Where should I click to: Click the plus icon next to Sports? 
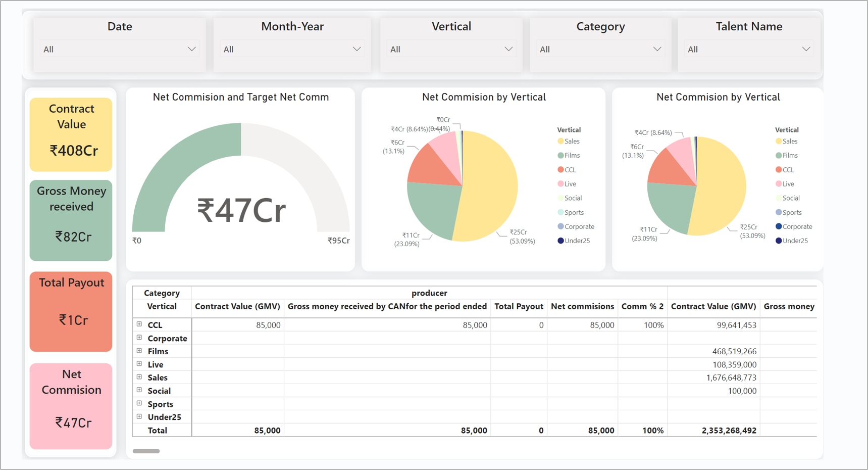point(139,403)
